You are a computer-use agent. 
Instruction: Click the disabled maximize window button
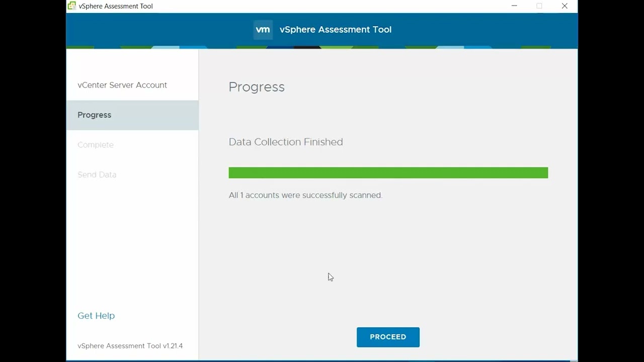pyautogui.click(x=539, y=6)
